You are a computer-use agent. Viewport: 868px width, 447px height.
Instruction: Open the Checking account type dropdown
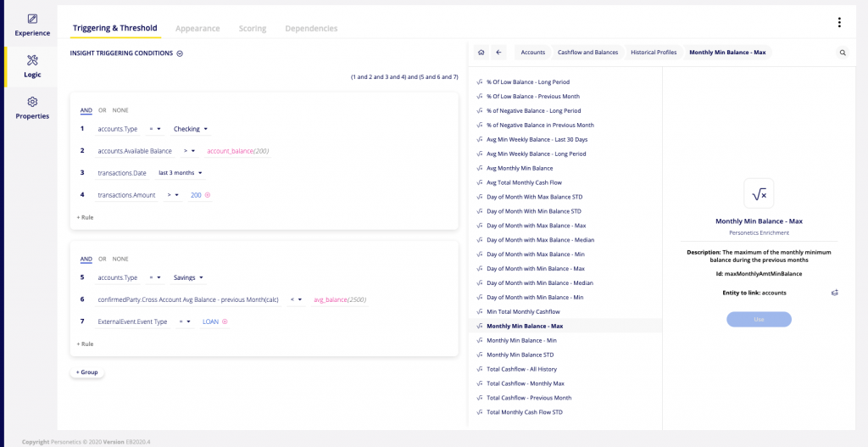[191, 129]
